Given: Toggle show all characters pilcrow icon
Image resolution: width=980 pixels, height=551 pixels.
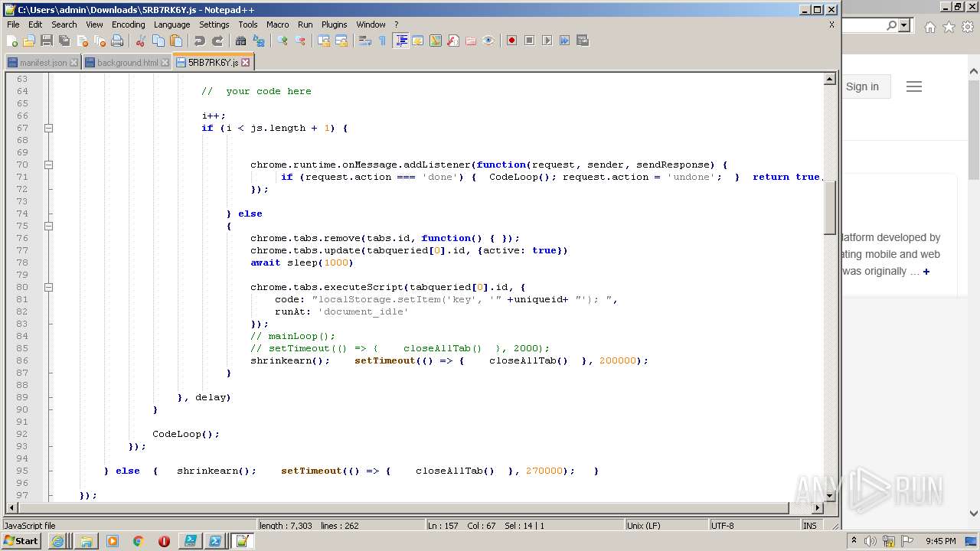Looking at the screenshot, I should 383,41.
